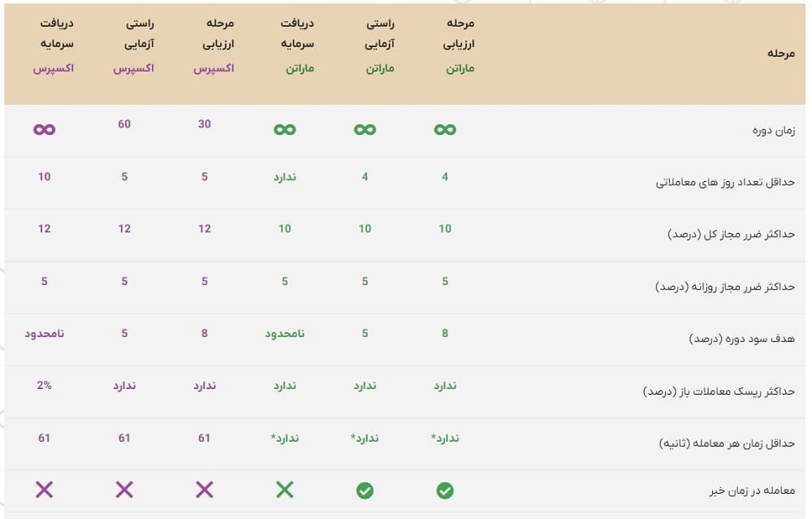The width and height of the screenshot is (812, 519).
Task: Click the purple X under Express funded column
Action: click(45, 489)
